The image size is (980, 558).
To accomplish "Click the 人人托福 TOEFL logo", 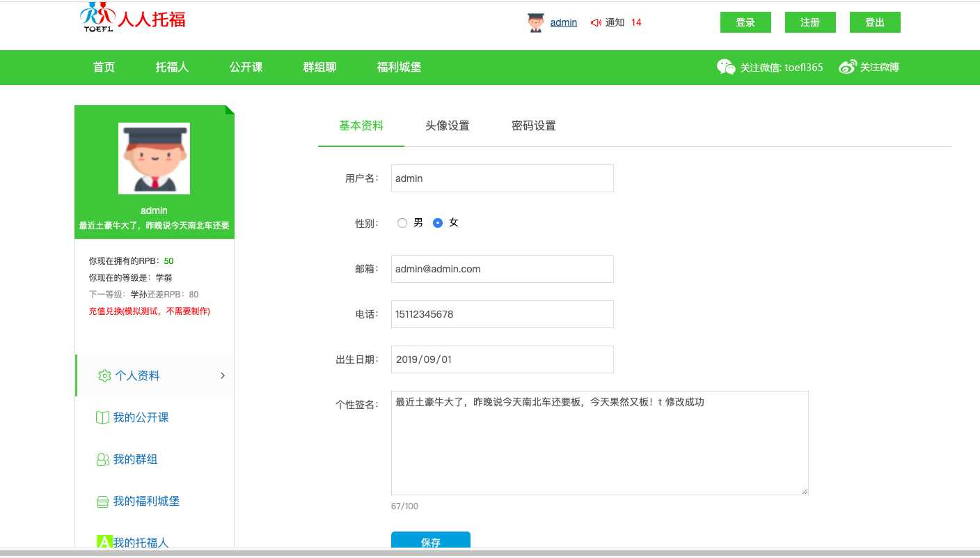I will [x=133, y=17].
